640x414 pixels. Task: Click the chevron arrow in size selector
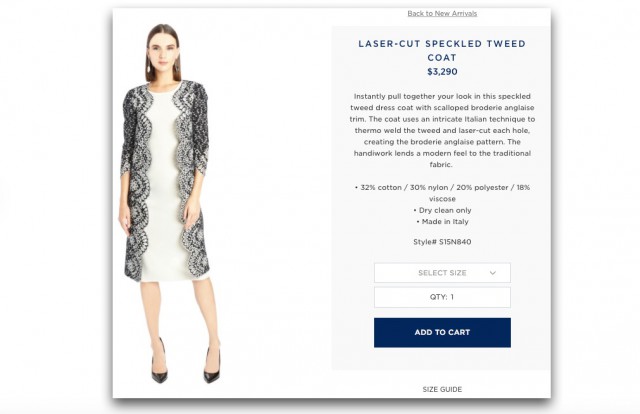(x=493, y=272)
